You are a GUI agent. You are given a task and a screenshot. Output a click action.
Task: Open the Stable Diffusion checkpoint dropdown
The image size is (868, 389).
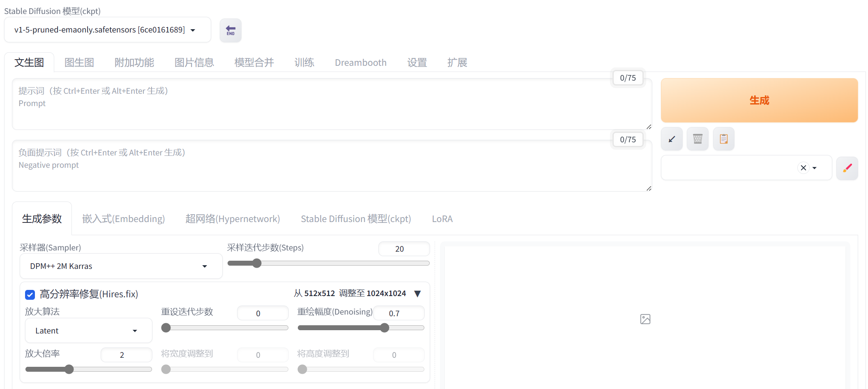(108, 30)
